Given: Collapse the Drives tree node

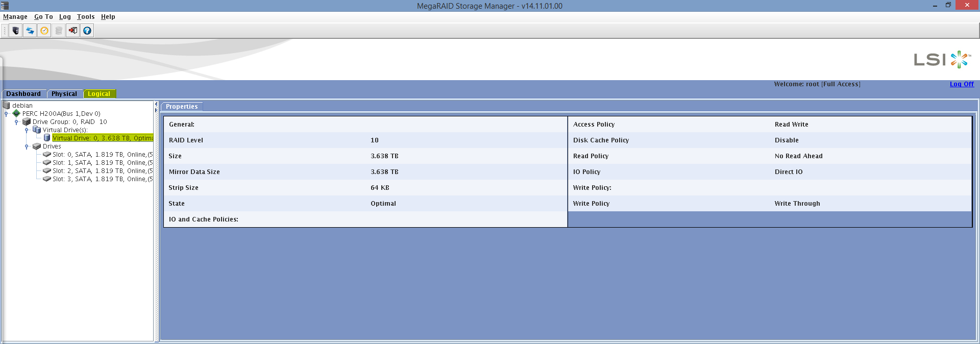Looking at the screenshot, I should click(x=27, y=146).
